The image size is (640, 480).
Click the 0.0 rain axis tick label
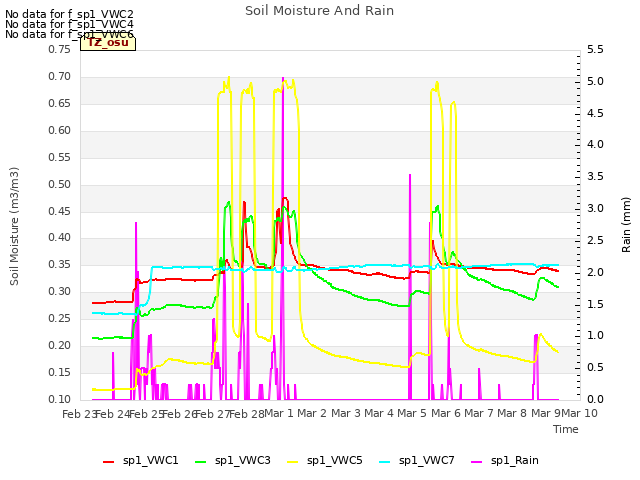[596, 399]
